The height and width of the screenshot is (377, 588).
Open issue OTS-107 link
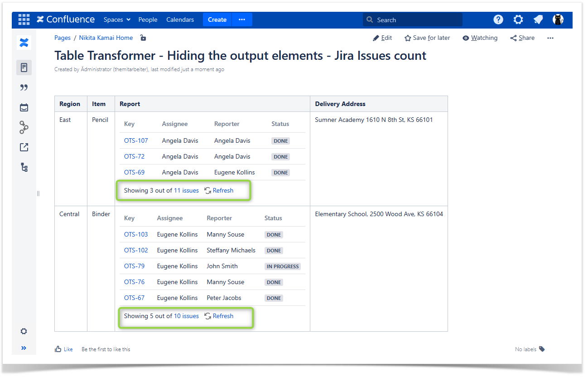[x=136, y=141]
